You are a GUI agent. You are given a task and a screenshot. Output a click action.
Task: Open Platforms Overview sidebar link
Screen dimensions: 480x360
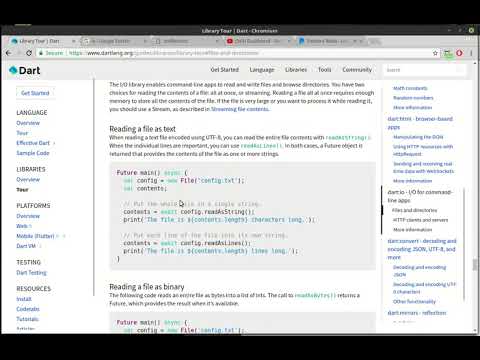28,216
